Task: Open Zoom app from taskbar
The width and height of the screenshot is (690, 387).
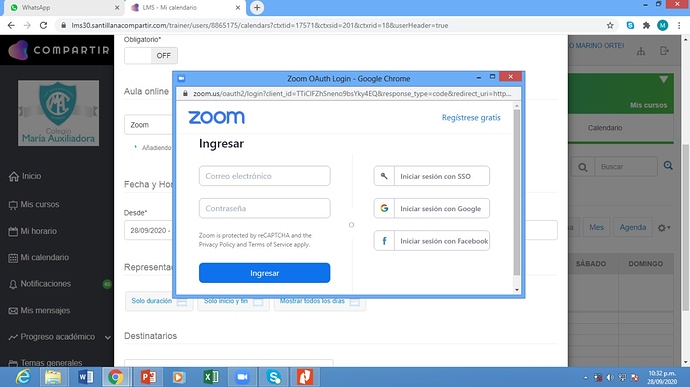Action: tap(242, 377)
